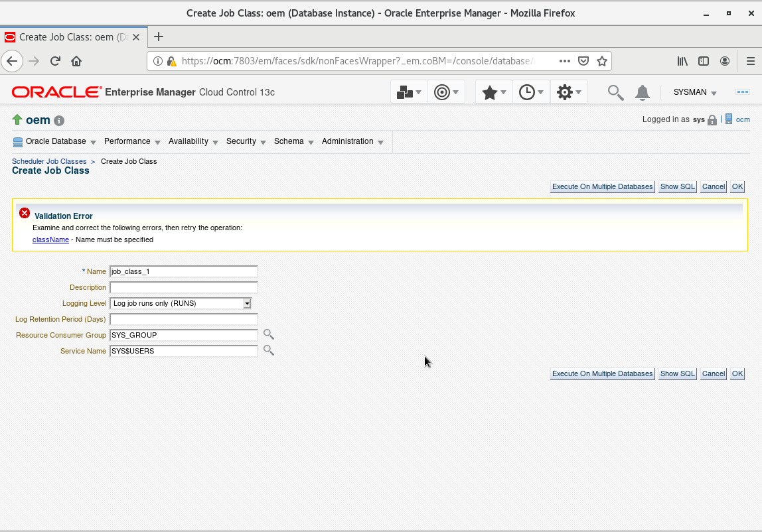Click the top Show SQL button

678,186
